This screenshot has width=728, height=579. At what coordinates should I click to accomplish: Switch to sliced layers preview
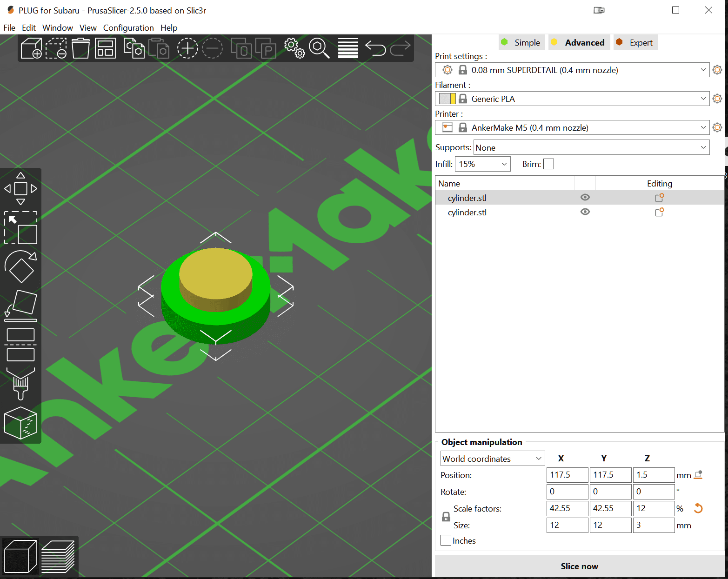point(58,556)
